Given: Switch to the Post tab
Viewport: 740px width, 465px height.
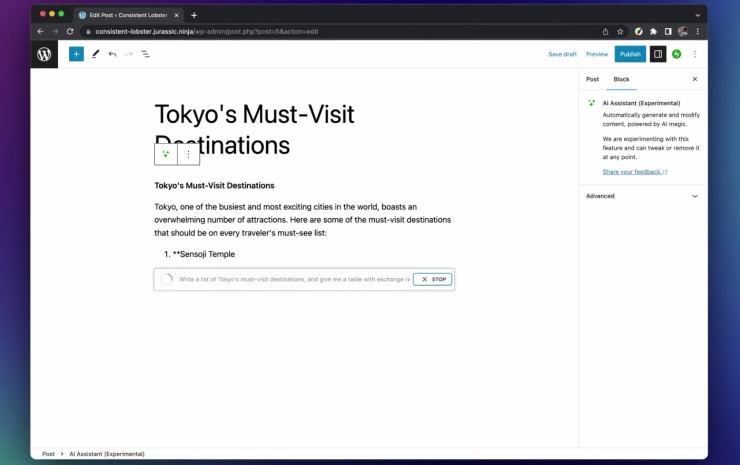Looking at the screenshot, I should 592,79.
